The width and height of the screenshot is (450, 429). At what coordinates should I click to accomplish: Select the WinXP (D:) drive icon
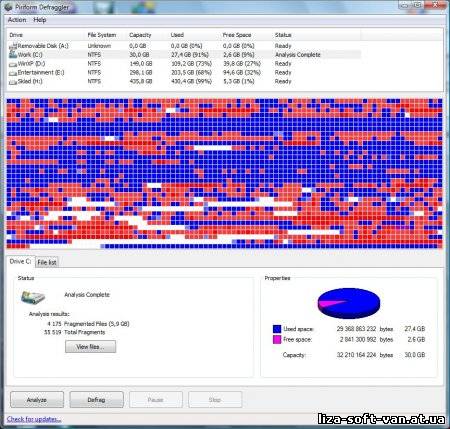pos(13,64)
